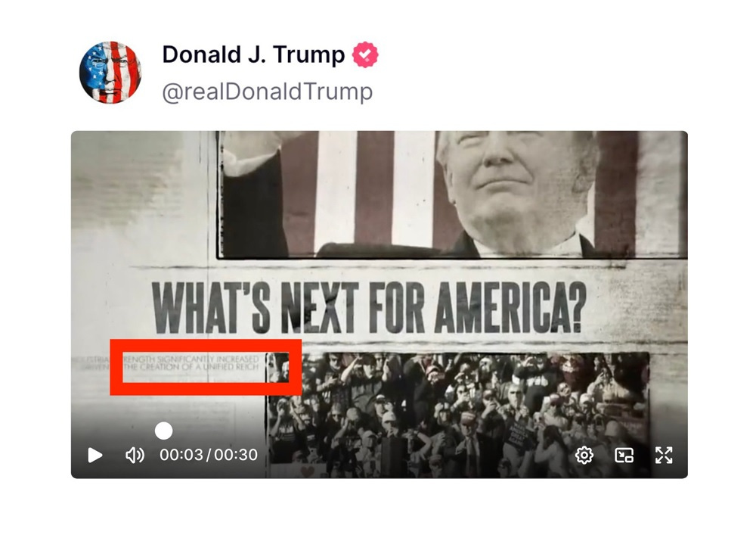The width and height of the screenshot is (756, 538).
Task: Toggle playback by clicking the video area
Action: click(378, 212)
